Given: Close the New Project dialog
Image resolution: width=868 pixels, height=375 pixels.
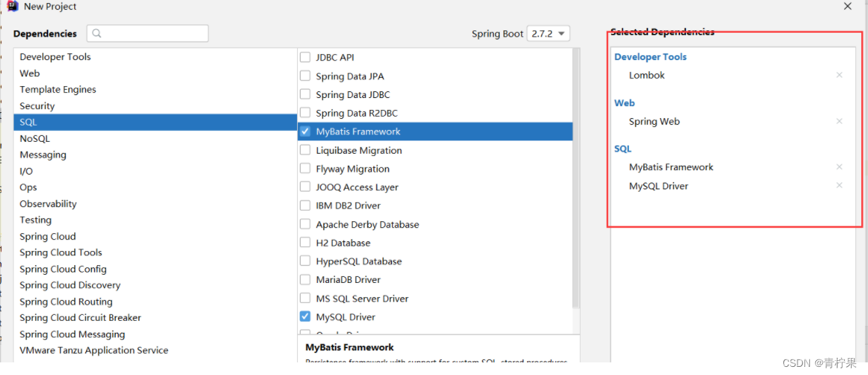Looking at the screenshot, I should coord(847,7).
